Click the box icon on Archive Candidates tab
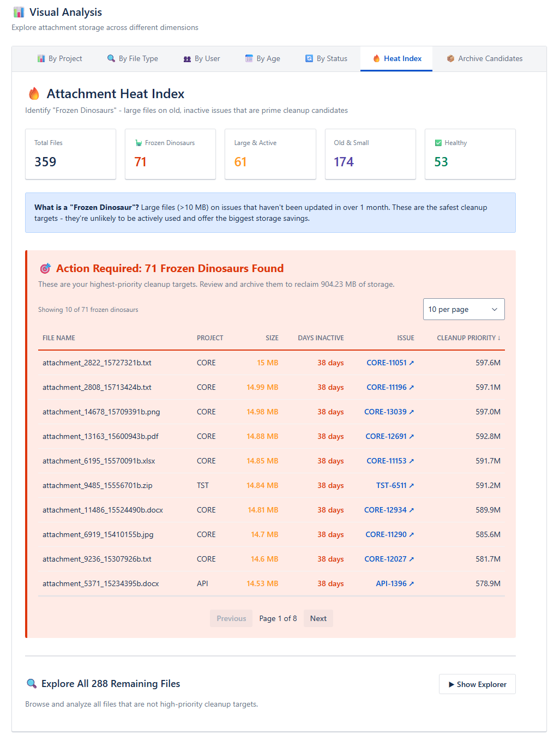Screen dimensions: 560x741 coord(450,58)
